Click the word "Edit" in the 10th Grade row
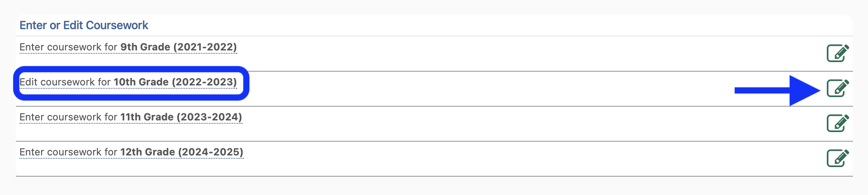This screenshot has height=195, width=868. 29,82
